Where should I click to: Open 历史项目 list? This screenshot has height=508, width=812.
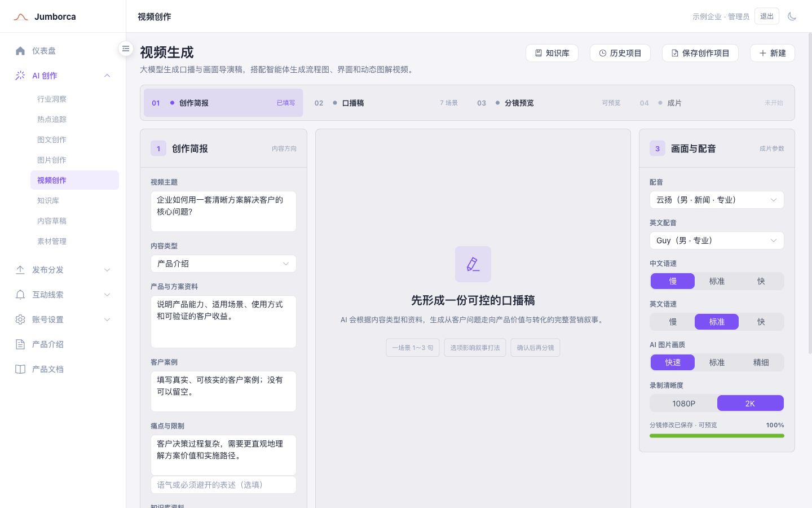(x=620, y=53)
